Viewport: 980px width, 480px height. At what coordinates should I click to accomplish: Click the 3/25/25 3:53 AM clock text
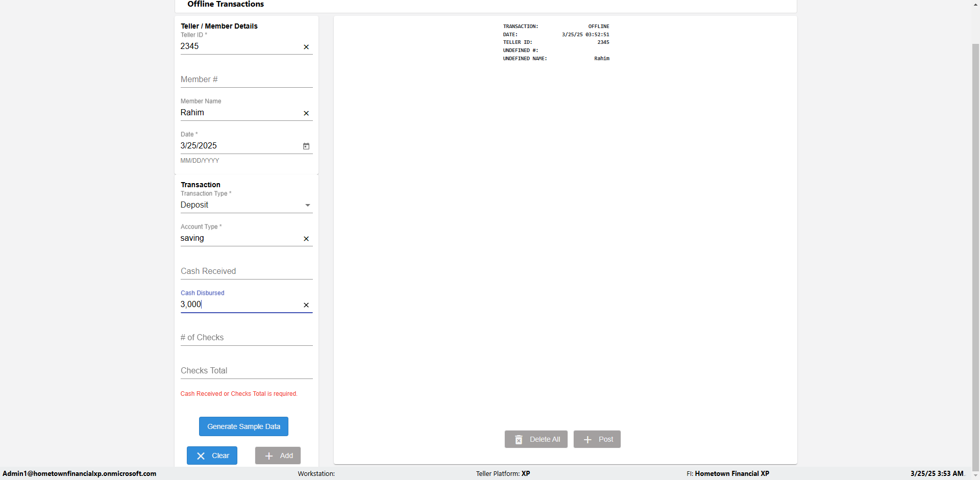coord(937,473)
